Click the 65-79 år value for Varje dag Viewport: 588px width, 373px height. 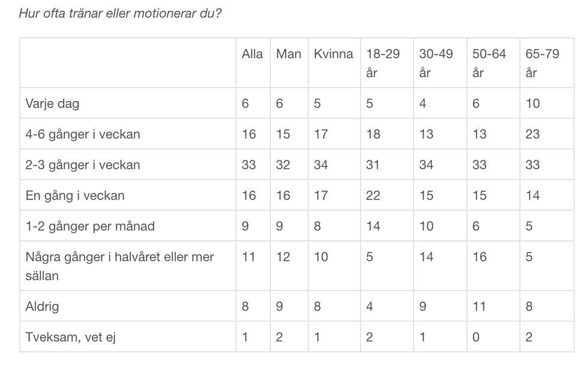tap(532, 103)
